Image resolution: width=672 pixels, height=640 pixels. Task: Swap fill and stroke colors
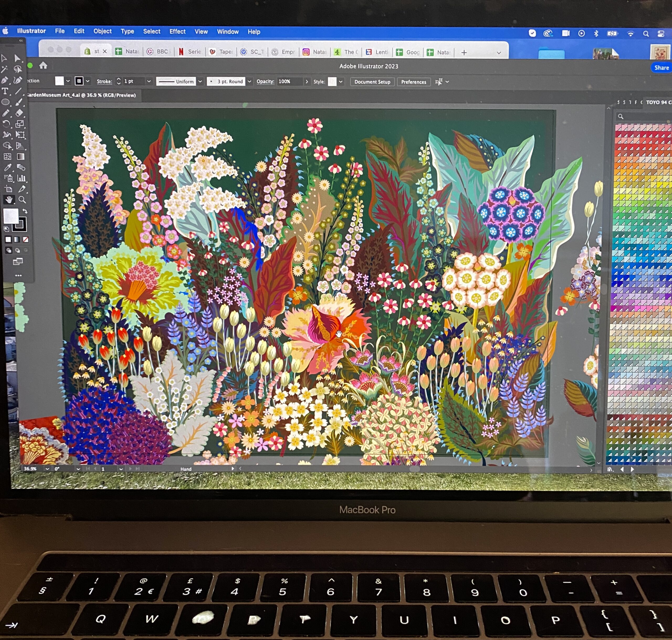pos(25,211)
